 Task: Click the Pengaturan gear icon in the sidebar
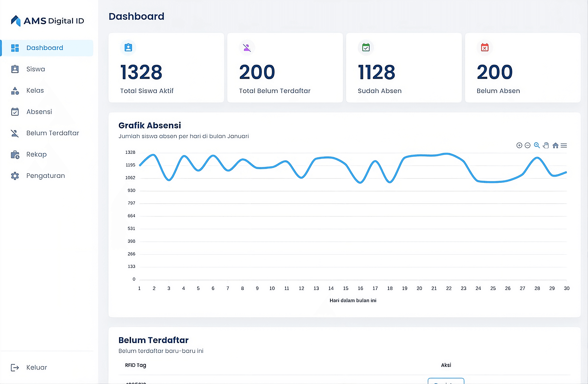[15, 176]
